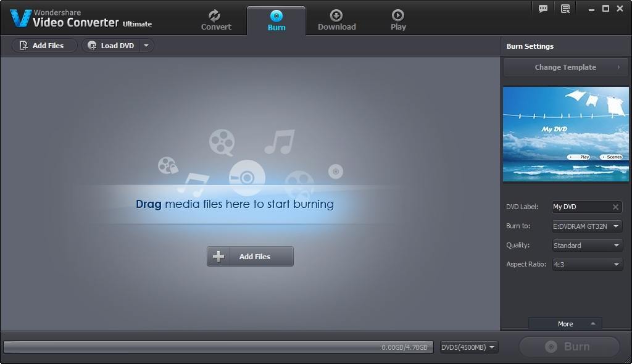This screenshot has height=364, width=632.
Task: Clear the DVD Label using the X icon
Action: (x=615, y=207)
